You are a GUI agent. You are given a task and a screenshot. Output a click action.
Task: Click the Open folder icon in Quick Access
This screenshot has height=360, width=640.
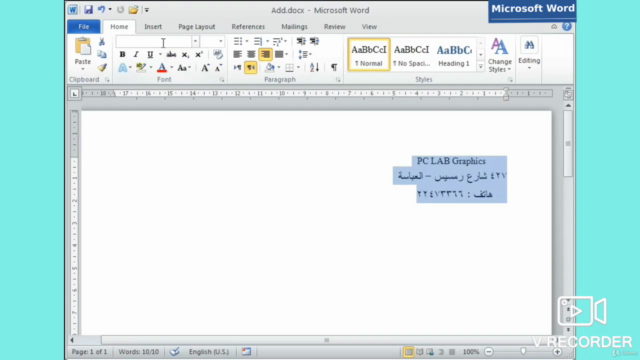pos(133,10)
